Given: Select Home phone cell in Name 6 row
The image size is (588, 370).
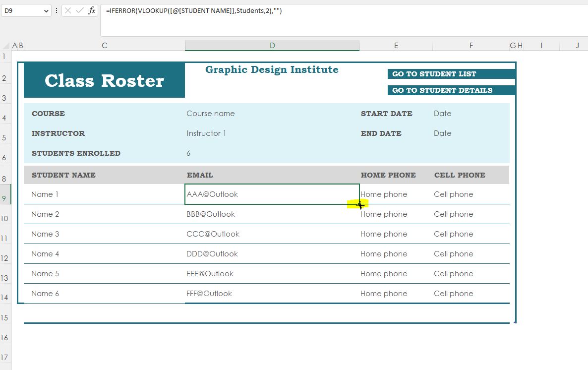Looking at the screenshot, I should pyautogui.click(x=396, y=294).
